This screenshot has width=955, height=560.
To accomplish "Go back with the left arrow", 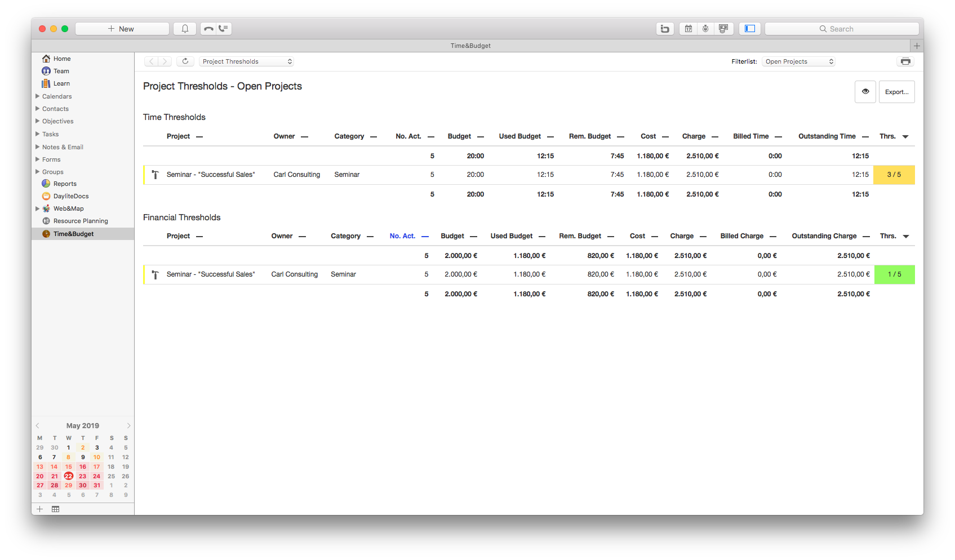I will click(151, 61).
